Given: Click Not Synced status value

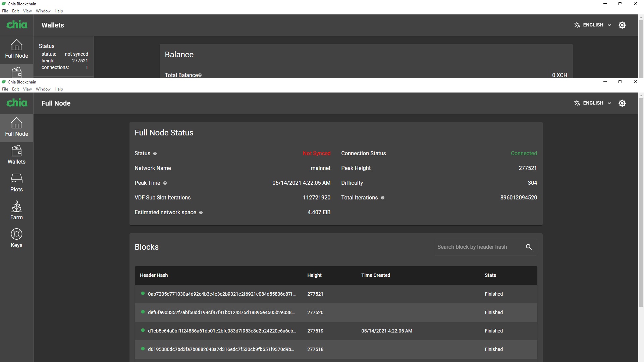Looking at the screenshot, I should pos(317,154).
